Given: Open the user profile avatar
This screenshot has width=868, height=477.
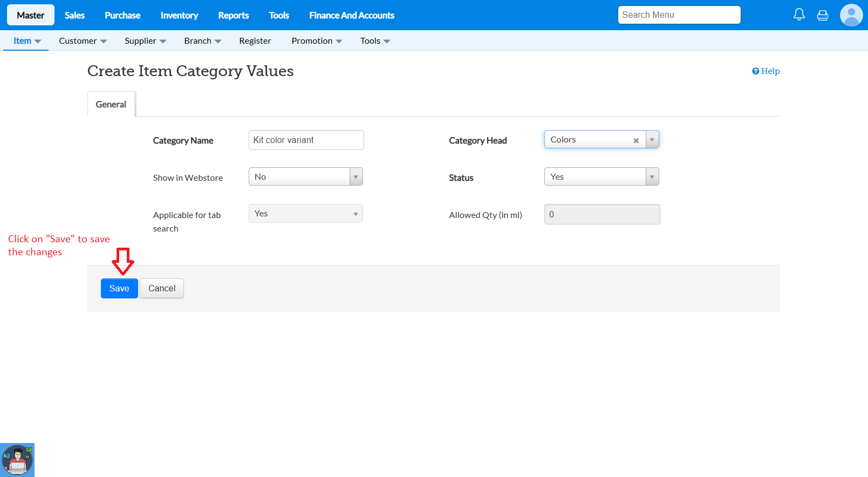Looking at the screenshot, I should pos(851,15).
